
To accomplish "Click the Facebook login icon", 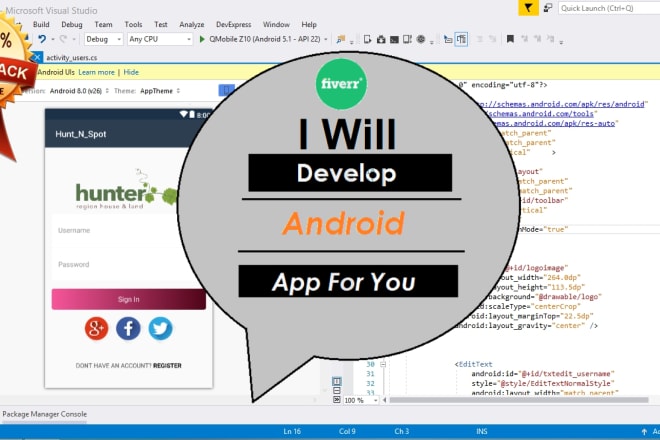I will [x=128, y=329].
